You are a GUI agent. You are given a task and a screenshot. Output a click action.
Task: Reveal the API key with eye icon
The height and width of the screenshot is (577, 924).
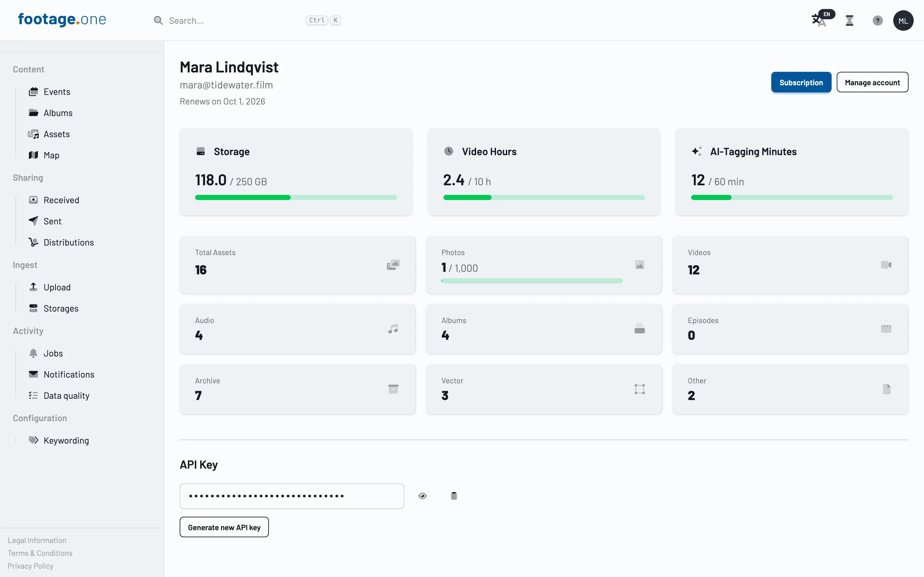422,496
